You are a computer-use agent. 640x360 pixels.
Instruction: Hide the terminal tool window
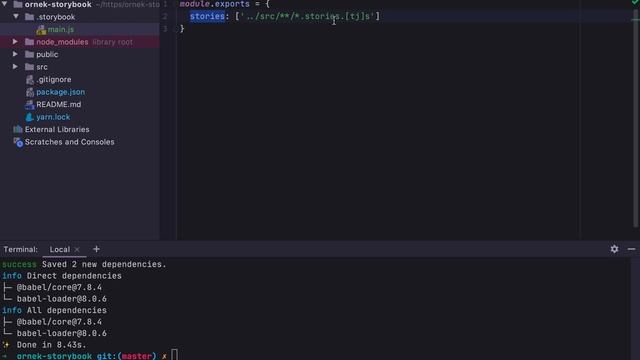point(631,249)
